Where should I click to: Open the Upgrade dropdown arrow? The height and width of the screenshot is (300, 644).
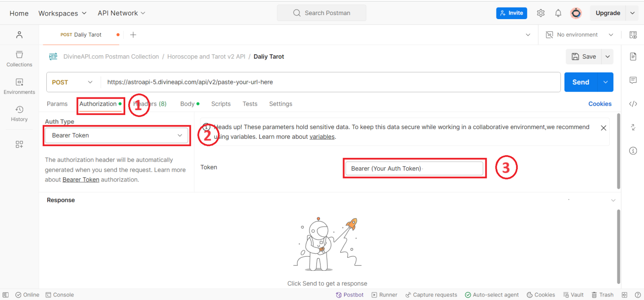pos(631,13)
